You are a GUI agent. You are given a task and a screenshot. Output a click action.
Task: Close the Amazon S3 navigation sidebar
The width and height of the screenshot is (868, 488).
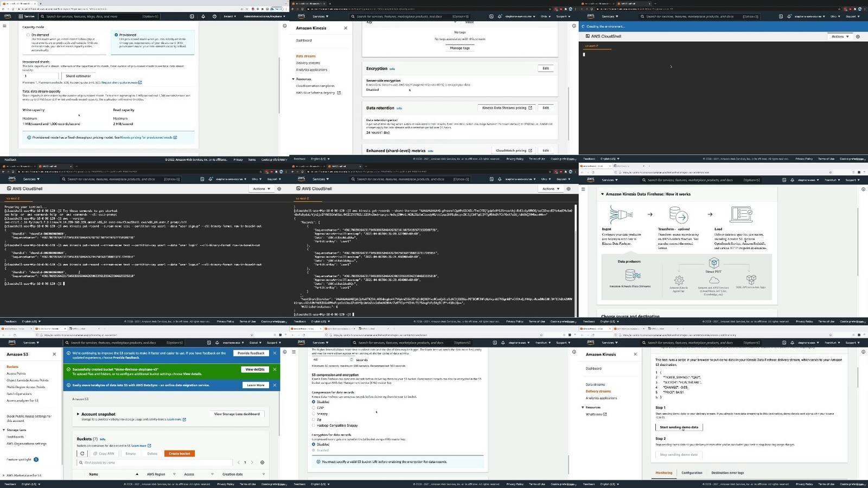coord(54,354)
